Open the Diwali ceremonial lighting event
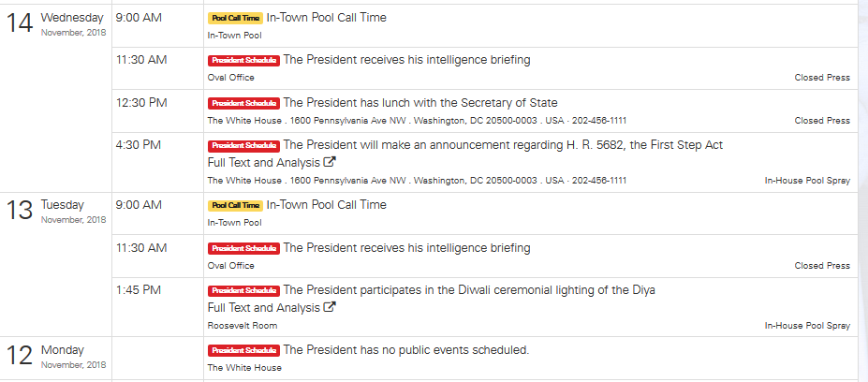The image size is (868, 382). 469,290
